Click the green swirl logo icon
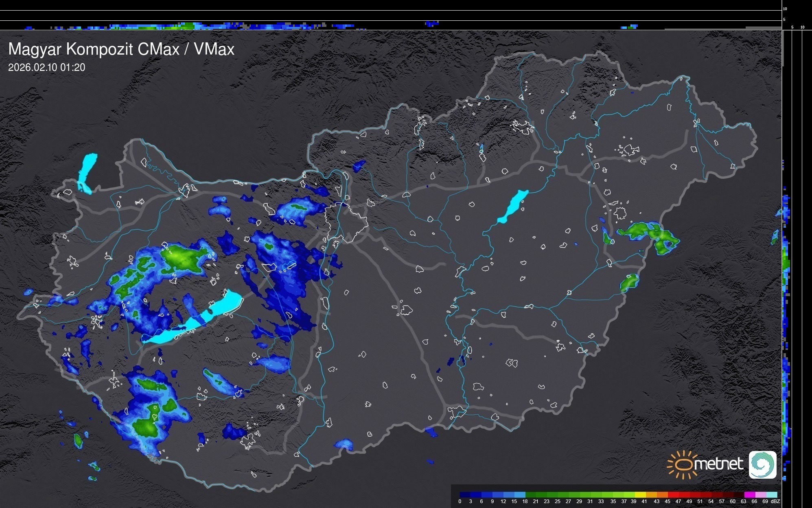 pos(762,464)
